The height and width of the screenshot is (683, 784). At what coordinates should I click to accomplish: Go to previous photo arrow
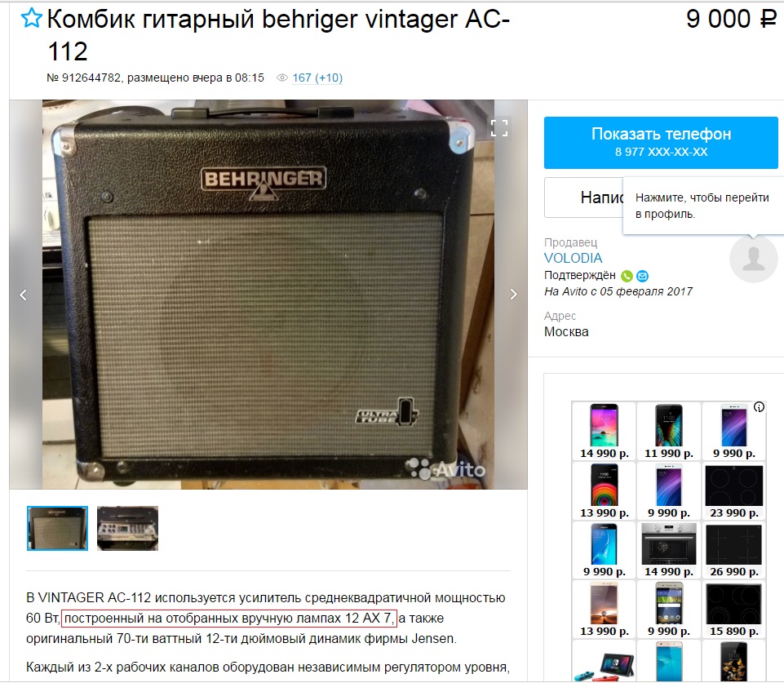click(23, 295)
